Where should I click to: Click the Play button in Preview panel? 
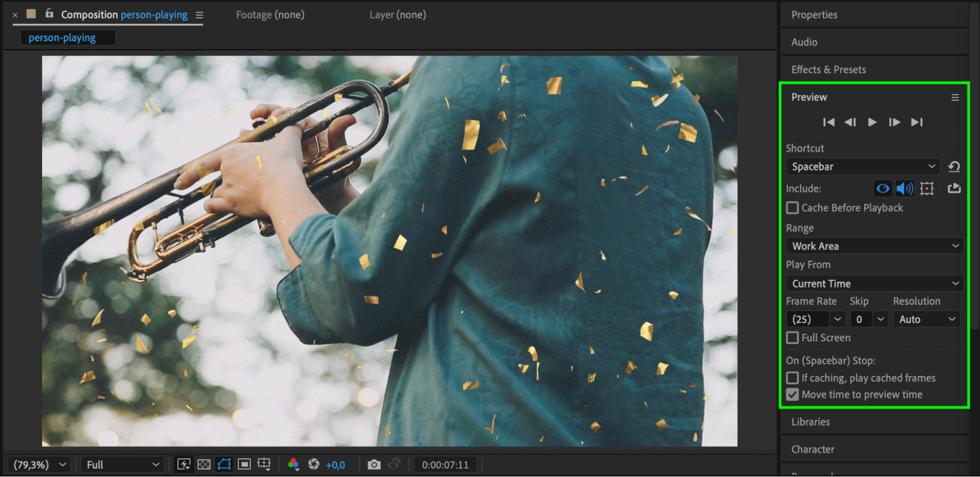coord(872,122)
